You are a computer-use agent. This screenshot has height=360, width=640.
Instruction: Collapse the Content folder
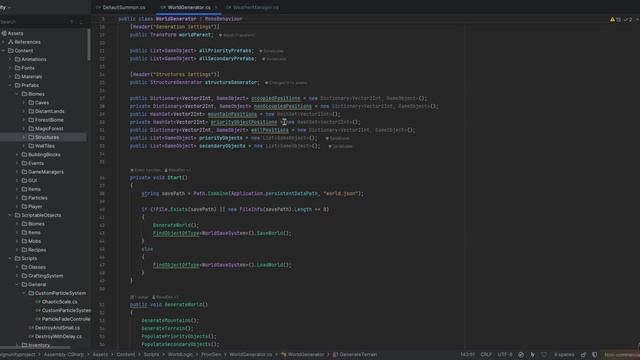click(4, 51)
